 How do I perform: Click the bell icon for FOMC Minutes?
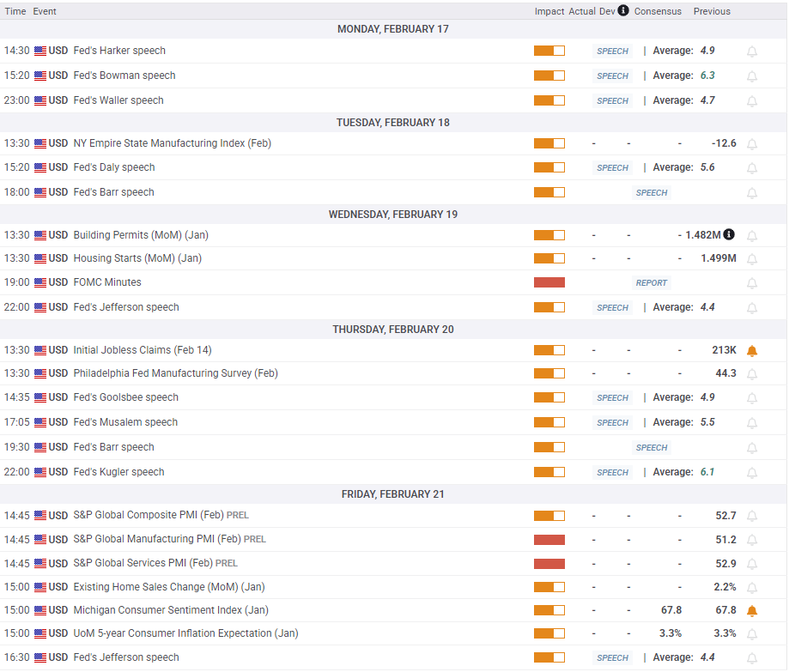(x=752, y=283)
